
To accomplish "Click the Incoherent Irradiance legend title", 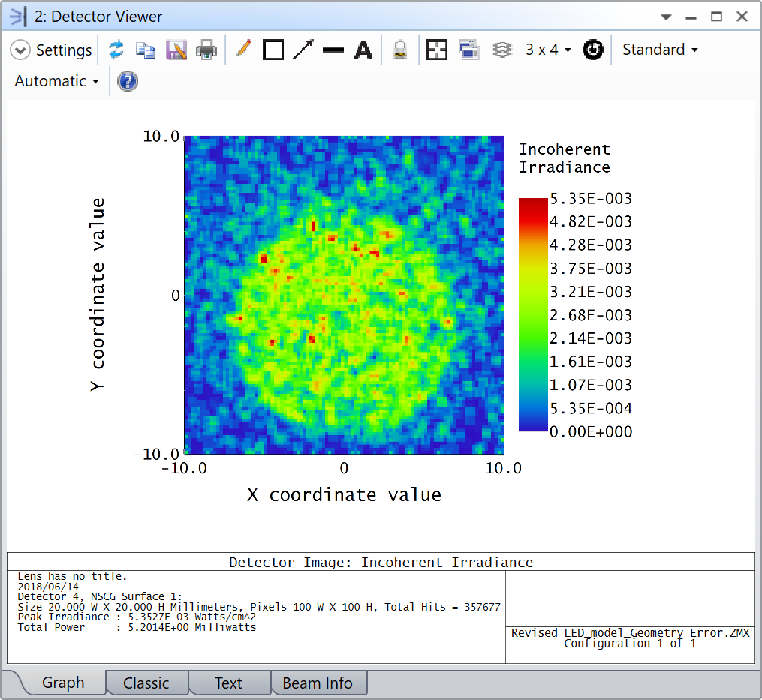I will (x=565, y=158).
